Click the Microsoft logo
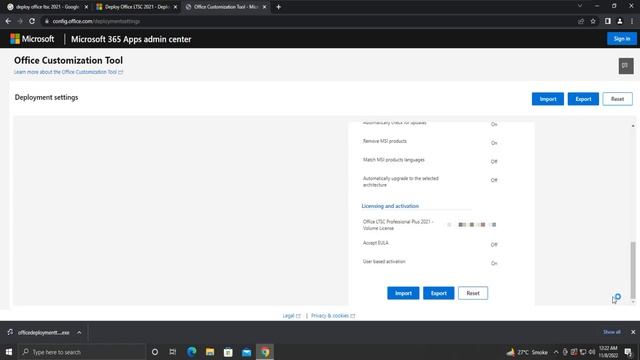The image size is (640, 360). point(32,39)
